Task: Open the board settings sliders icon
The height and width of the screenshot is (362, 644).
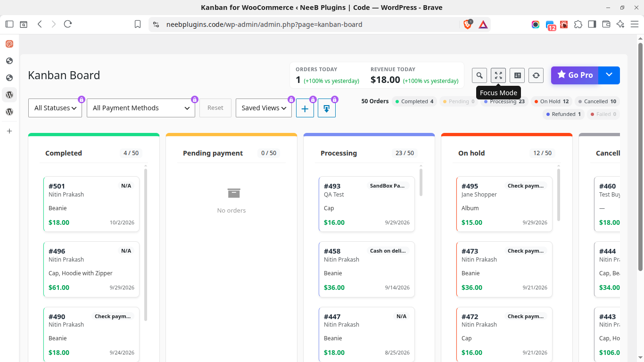Action: click(x=517, y=75)
